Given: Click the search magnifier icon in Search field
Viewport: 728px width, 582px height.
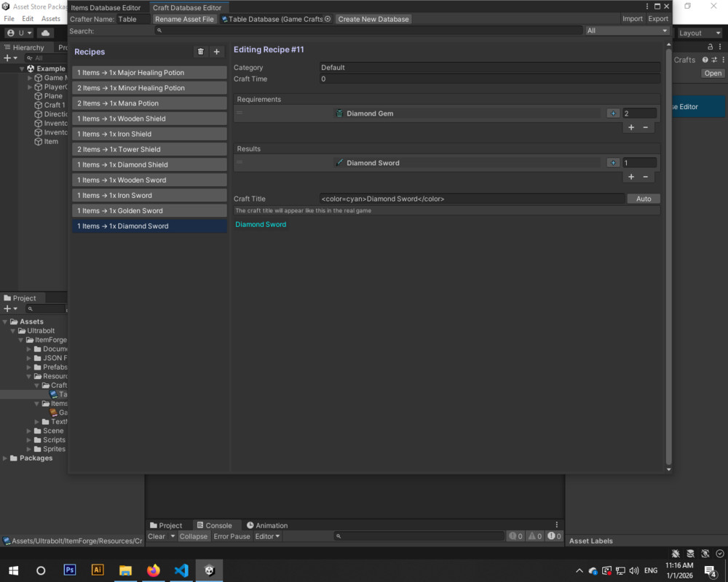Looking at the screenshot, I should [x=159, y=31].
